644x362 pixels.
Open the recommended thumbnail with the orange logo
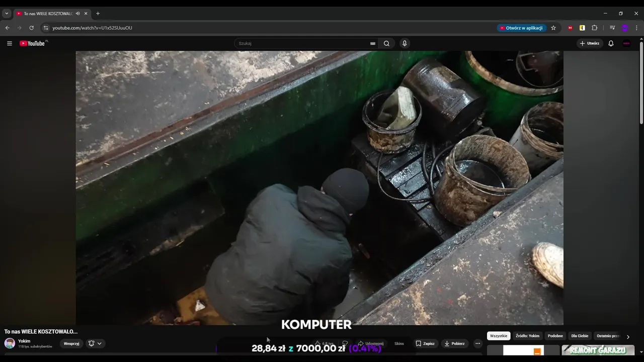click(523, 350)
